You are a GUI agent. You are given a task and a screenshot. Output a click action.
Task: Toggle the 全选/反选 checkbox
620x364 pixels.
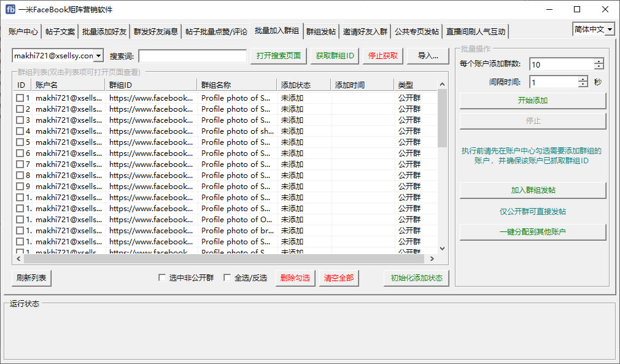227,278
